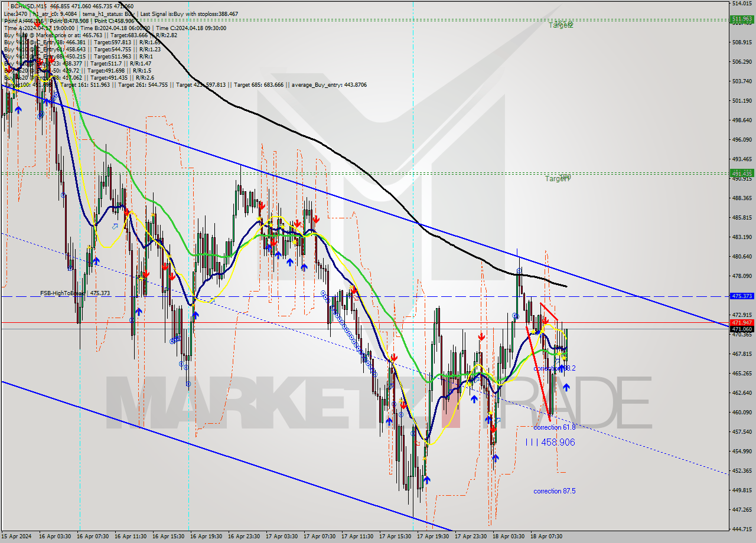Click the Last Signal Buy stoploss 388.467 text
Image resolution: width=756 pixels, height=543 pixels.
(x=189, y=13)
